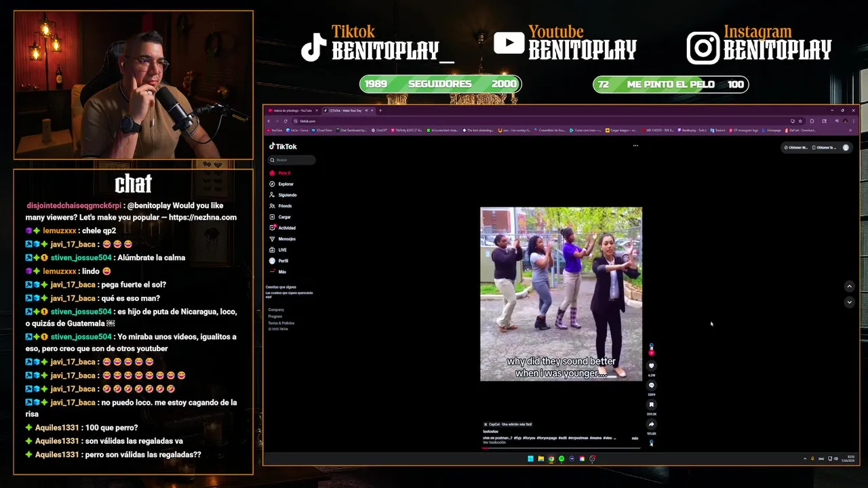Open the Perfil page
The height and width of the screenshot is (488, 868).
(x=279, y=260)
